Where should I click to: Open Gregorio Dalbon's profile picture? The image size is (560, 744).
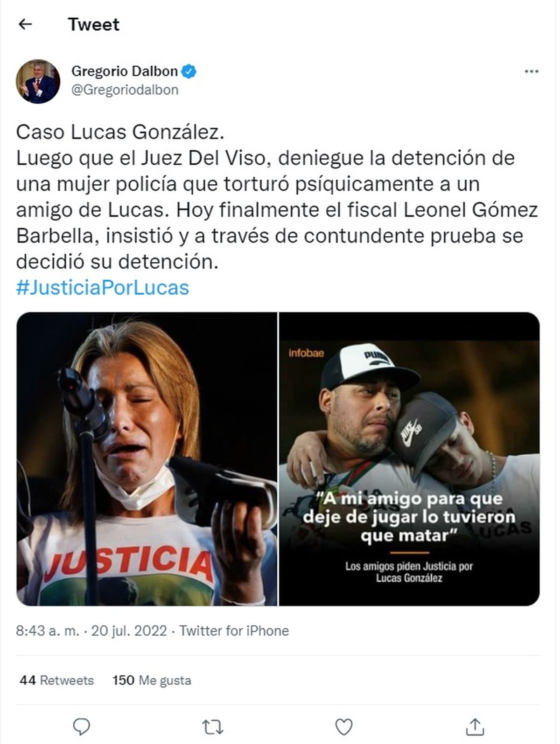[38, 81]
